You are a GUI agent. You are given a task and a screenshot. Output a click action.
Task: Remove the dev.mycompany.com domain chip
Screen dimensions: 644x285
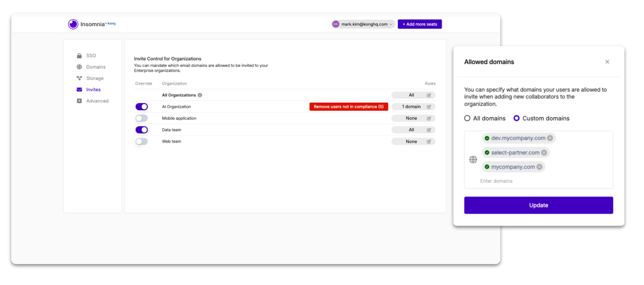[x=550, y=138]
